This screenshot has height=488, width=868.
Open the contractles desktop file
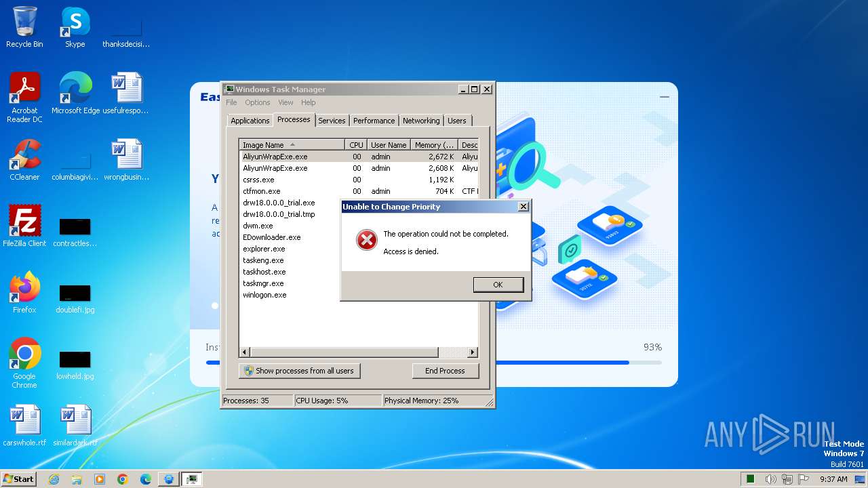point(75,232)
